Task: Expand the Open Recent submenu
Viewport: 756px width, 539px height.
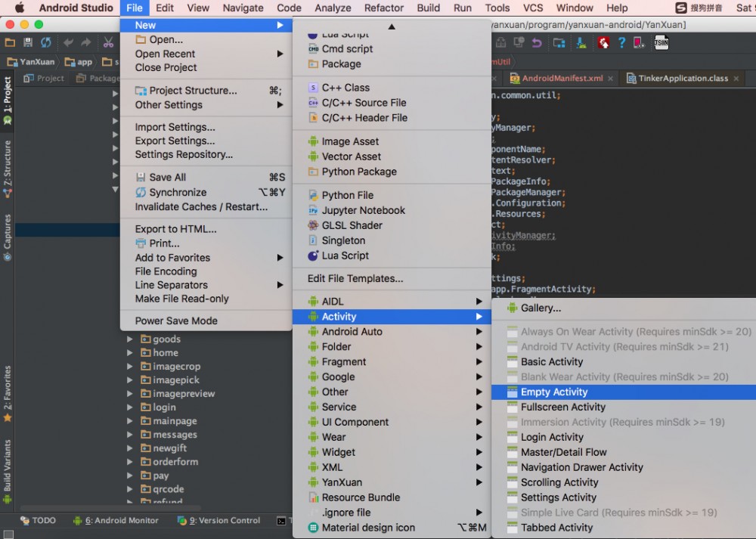Action: click(x=206, y=54)
